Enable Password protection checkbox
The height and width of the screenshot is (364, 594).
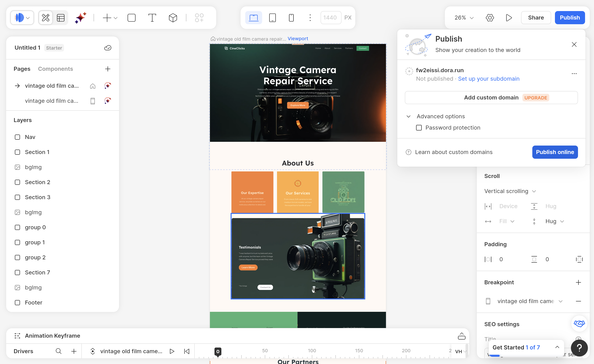[419, 128]
